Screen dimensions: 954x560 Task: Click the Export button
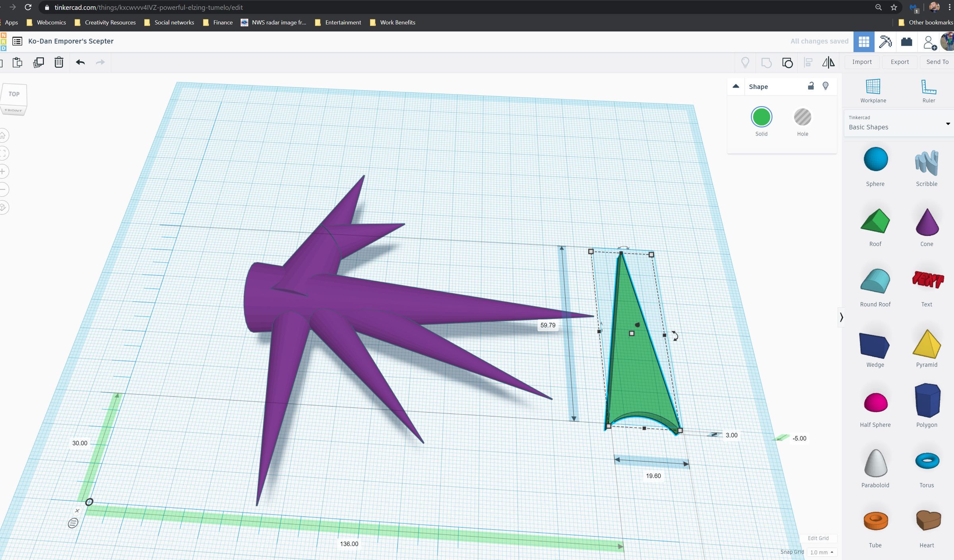click(x=900, y=62)
